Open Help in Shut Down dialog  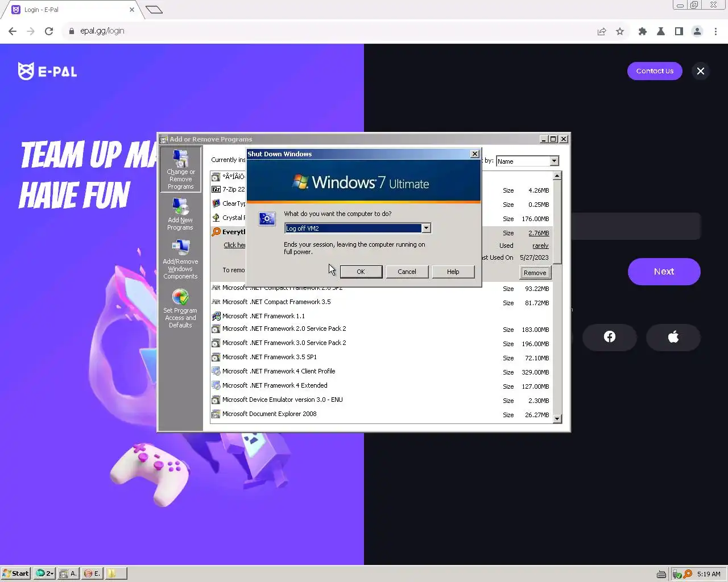point(453,272)
